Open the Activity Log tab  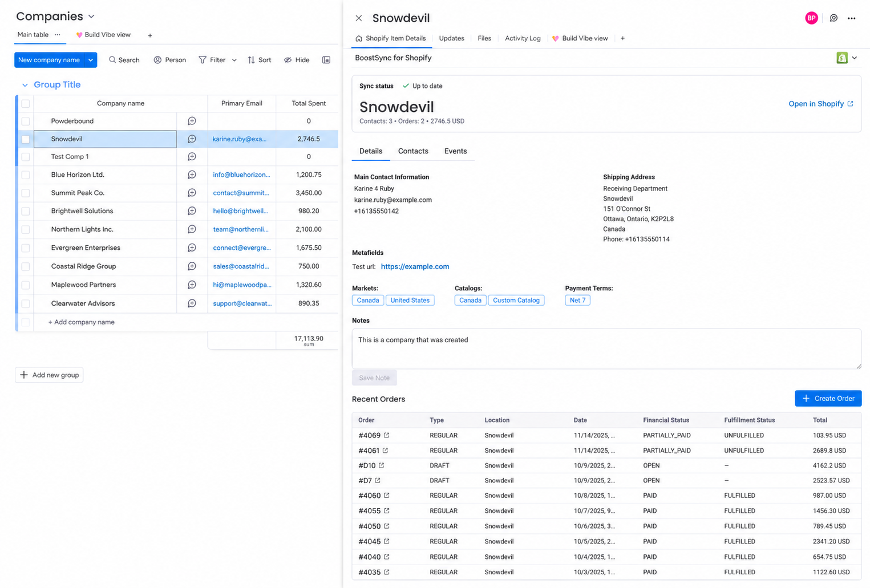[523, 38]
